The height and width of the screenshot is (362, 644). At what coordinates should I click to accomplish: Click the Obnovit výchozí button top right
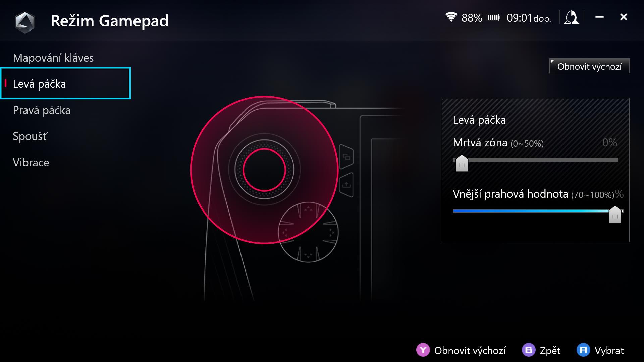pos(589,66)
